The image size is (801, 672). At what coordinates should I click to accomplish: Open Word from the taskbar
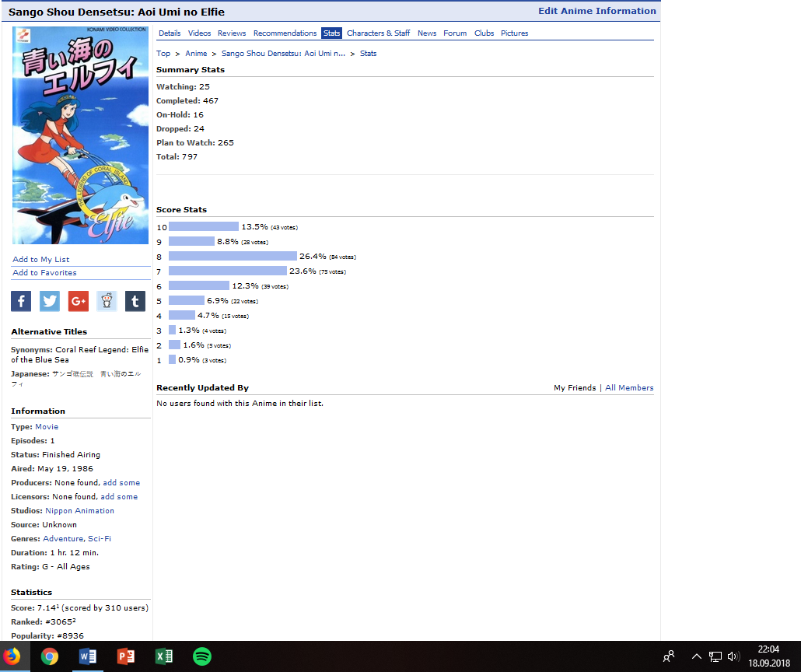(87, 656)
